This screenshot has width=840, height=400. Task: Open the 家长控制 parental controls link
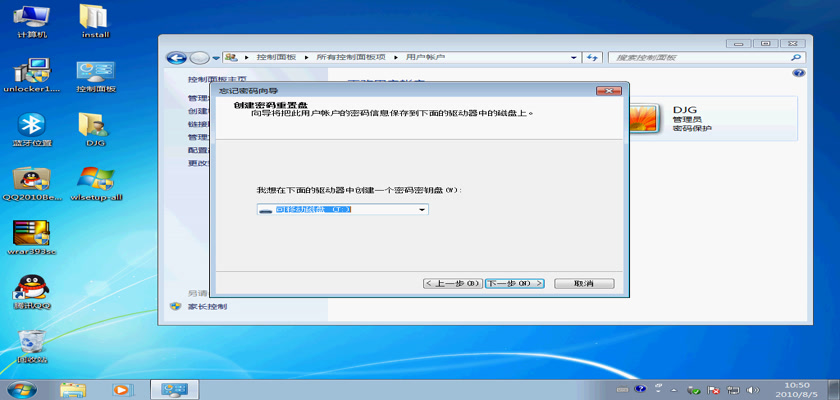(x=208, y=306)
